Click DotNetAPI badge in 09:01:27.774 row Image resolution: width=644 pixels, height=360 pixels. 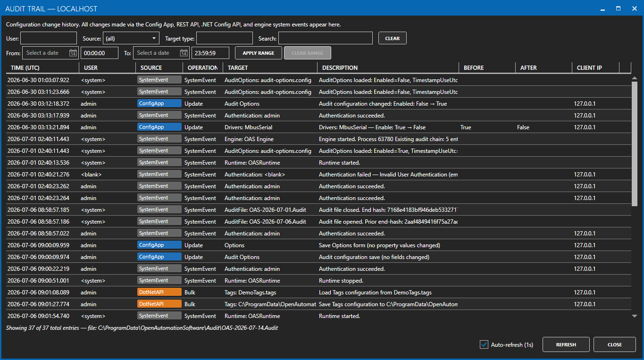[x=159, y=304]
